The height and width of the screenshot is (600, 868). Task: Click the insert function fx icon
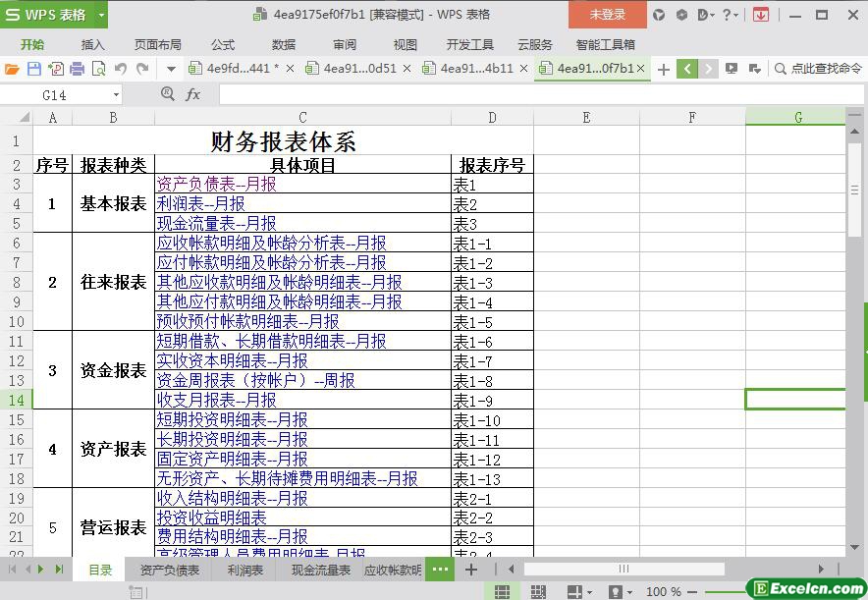(x=193, y=94)
